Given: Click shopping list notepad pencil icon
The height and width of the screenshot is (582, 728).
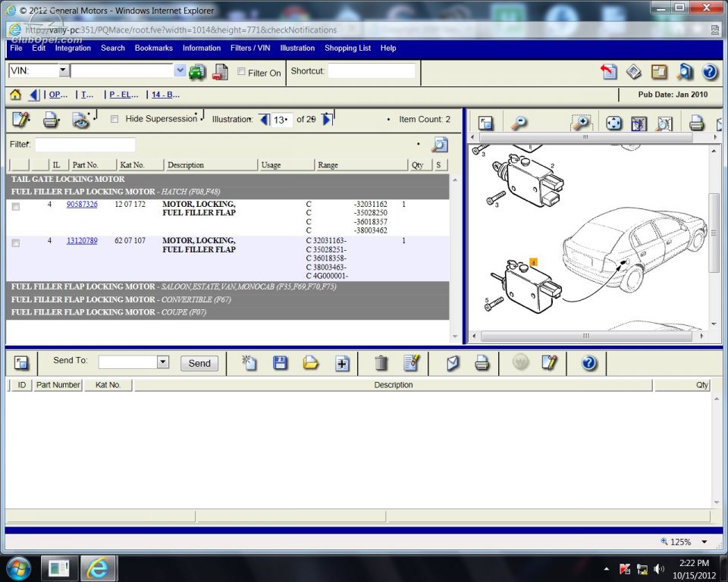Looking at the screenshot, I should [x=549, y=362].
